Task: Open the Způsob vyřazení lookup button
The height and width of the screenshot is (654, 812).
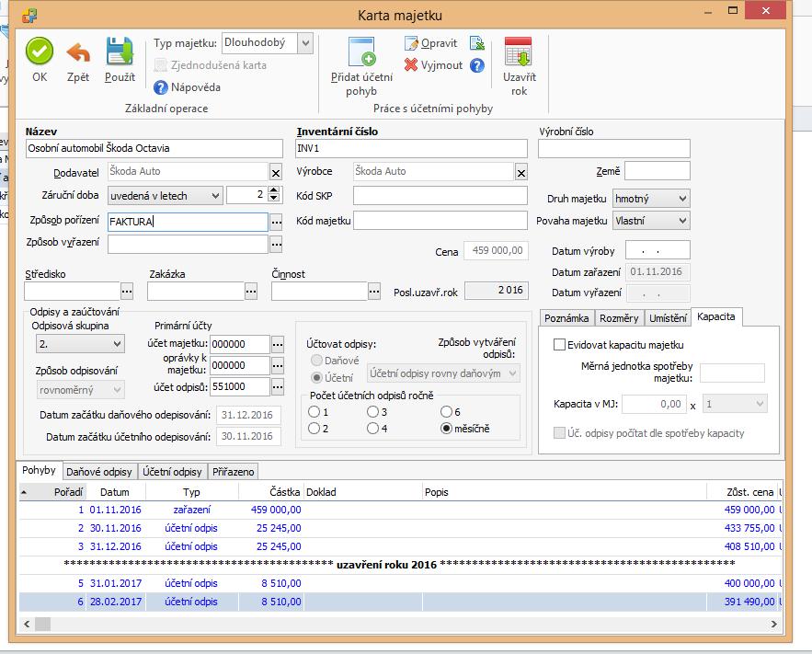Action: coord(277,244)
